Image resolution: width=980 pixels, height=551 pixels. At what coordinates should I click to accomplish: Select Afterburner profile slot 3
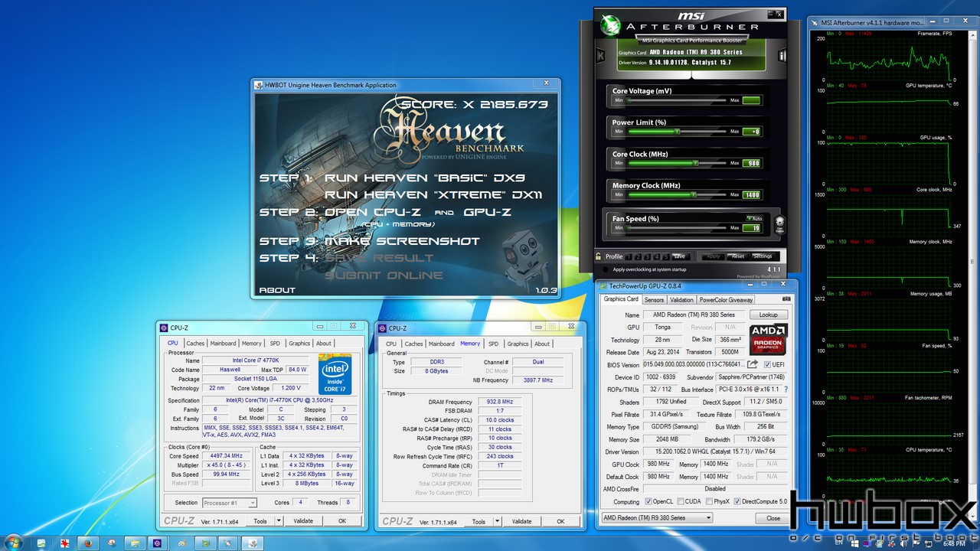coord(647,256)
